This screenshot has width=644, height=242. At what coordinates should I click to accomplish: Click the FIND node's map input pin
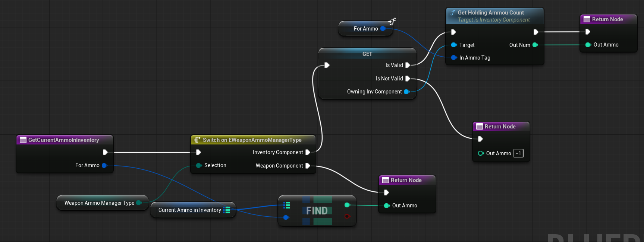click(287, 205)
